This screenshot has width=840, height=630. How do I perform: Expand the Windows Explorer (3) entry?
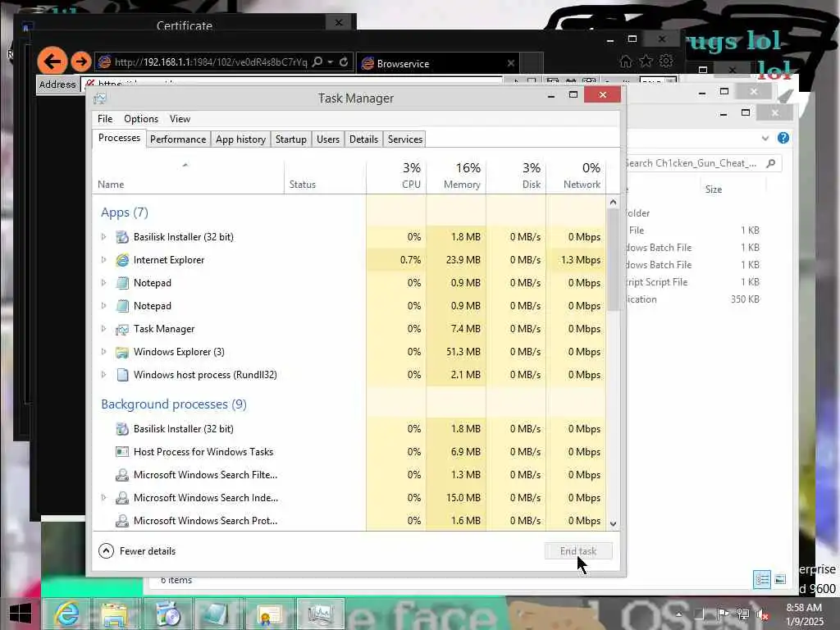tap(104, 352)
